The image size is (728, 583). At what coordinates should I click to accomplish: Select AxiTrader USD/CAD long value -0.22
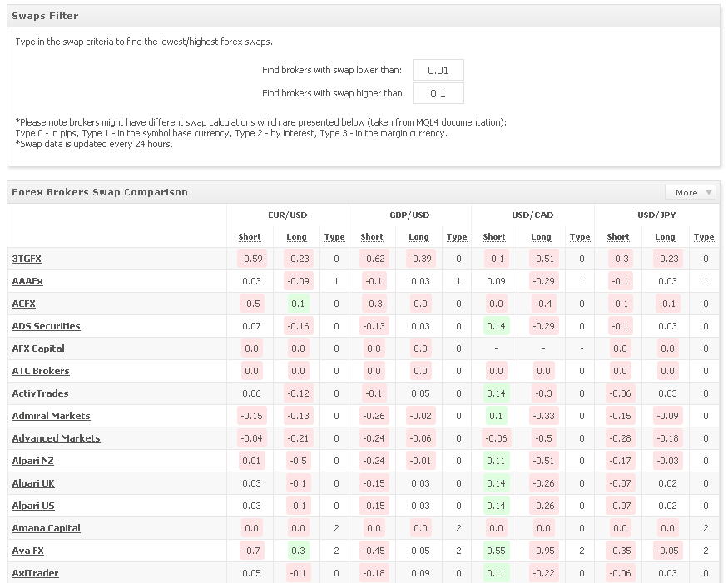click(x=543, y=573)
